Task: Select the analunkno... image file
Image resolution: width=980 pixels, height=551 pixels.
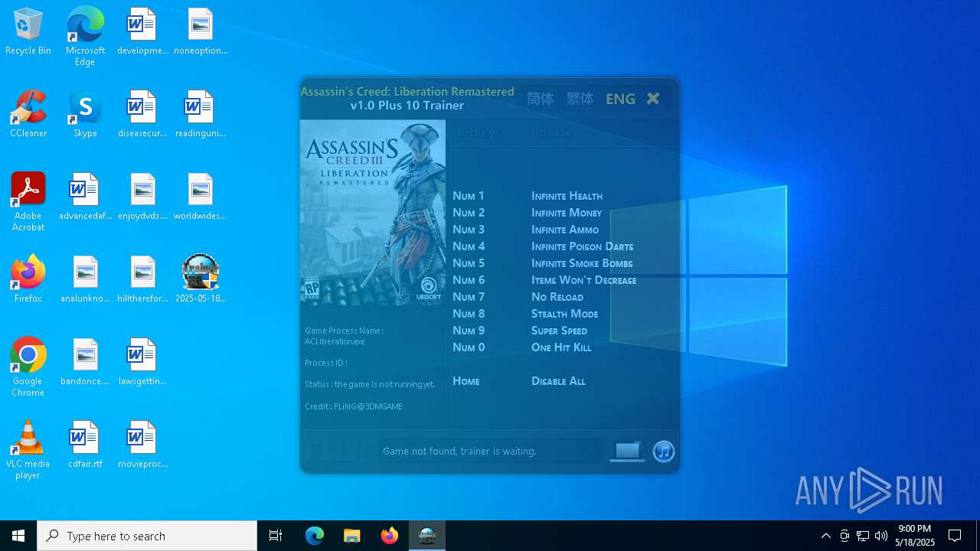Action: pos(85,280)
